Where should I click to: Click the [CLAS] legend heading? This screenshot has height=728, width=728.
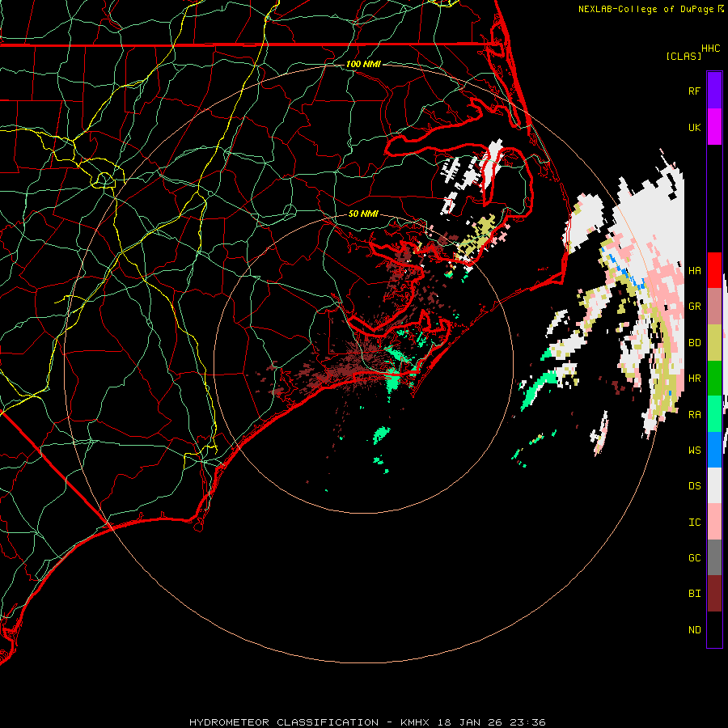tap(684, 56)
